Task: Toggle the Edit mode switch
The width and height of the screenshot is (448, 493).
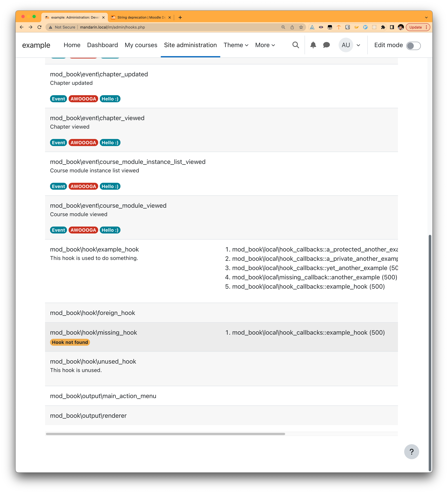Action: click(x=413, y=46)
